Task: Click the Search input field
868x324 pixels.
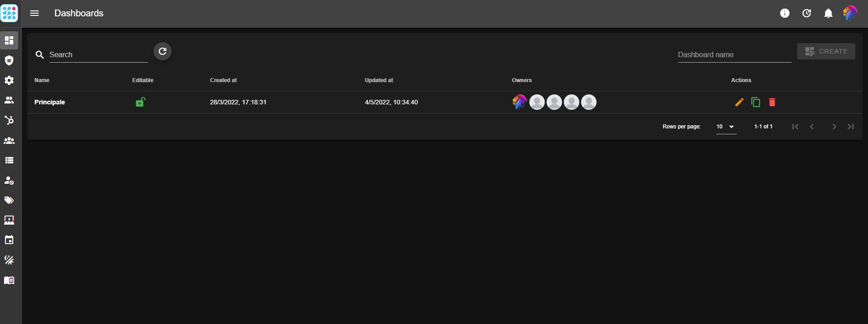Action: pyautogui.click(x=98, y=54)
